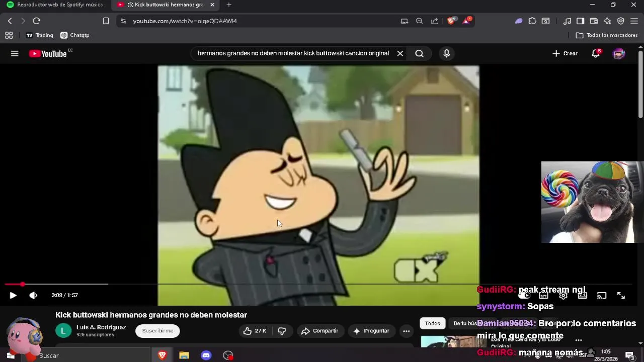
Task: Click the Preguntar button
Action: [371, 330]
